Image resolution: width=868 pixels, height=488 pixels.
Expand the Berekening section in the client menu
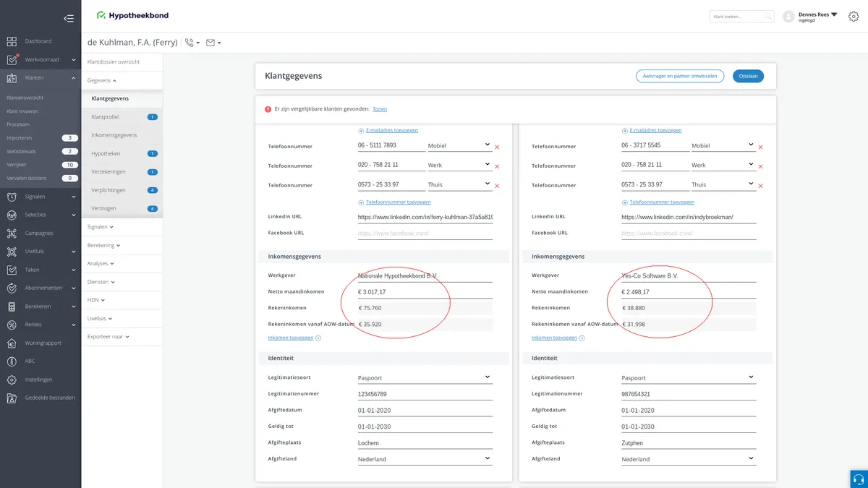point(103,245)
